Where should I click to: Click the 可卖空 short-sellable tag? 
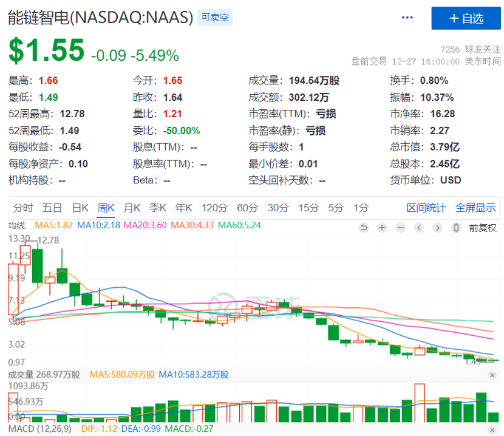(x=215, y=18)
